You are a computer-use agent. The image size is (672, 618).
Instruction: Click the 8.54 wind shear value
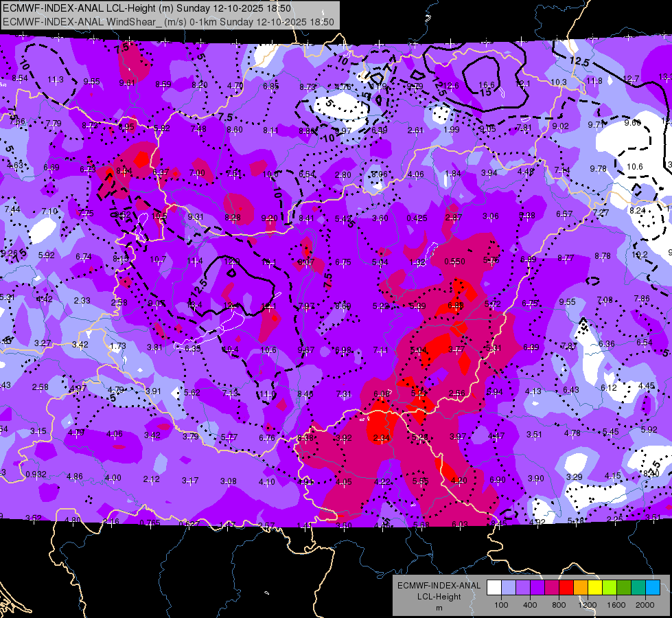tap(20, 78)
